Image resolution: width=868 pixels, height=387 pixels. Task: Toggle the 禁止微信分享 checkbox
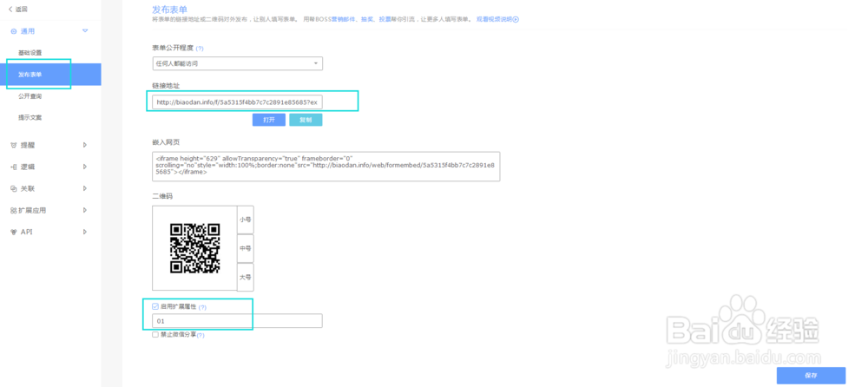(155, 334)
